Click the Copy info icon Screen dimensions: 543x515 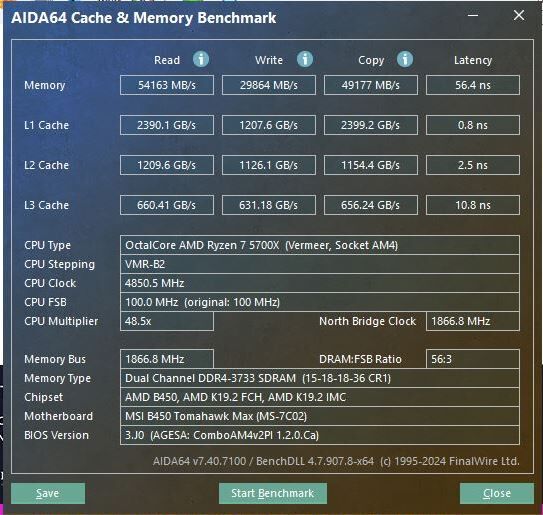coord(405,59)
